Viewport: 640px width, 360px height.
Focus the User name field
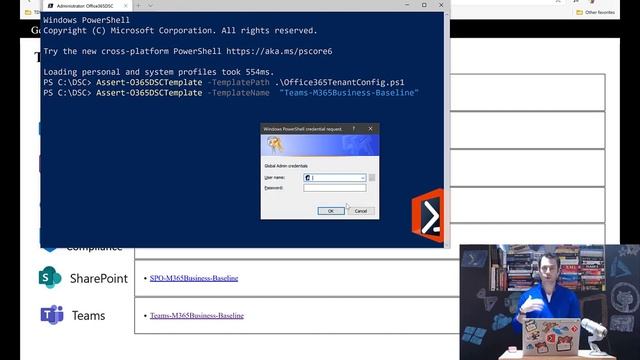pyautogui.click(x=335, y=178)
